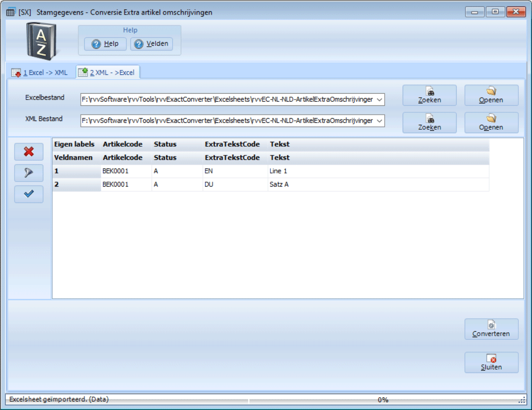The height and width of the screenshot is (410, 532).
Task: Open the Velden fields help button
Action: [151, 44]
